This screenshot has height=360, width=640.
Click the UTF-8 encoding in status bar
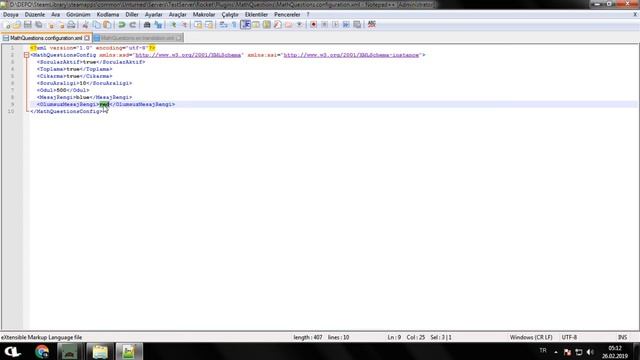569,337
